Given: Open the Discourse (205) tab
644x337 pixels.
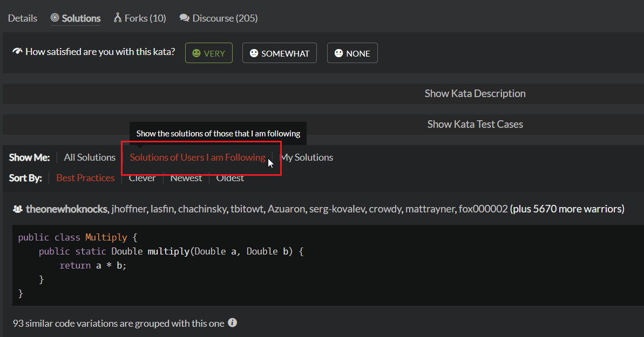Looking at the screenshot, I should (x=219, y=18).
